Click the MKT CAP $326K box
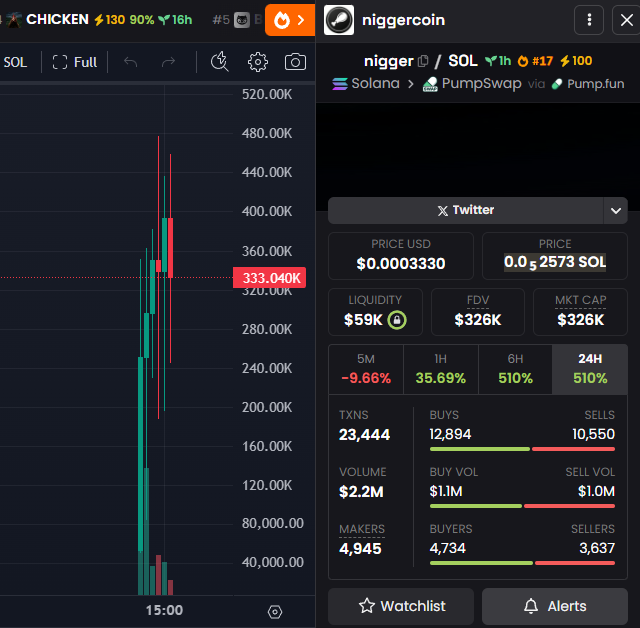Image resolution: width=640 pixels, height=628 pixels. pyautogui.click(x=580, y=312)
